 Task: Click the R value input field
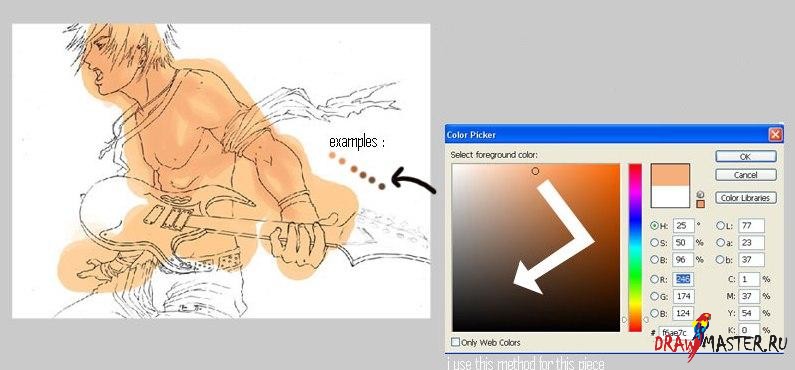click(683, 279)
